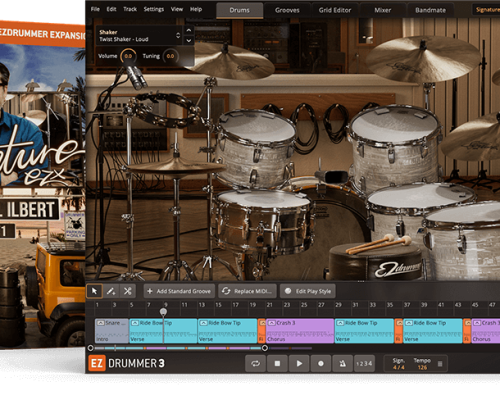Select the orange fill clip before bar 21

click(262, 331)
